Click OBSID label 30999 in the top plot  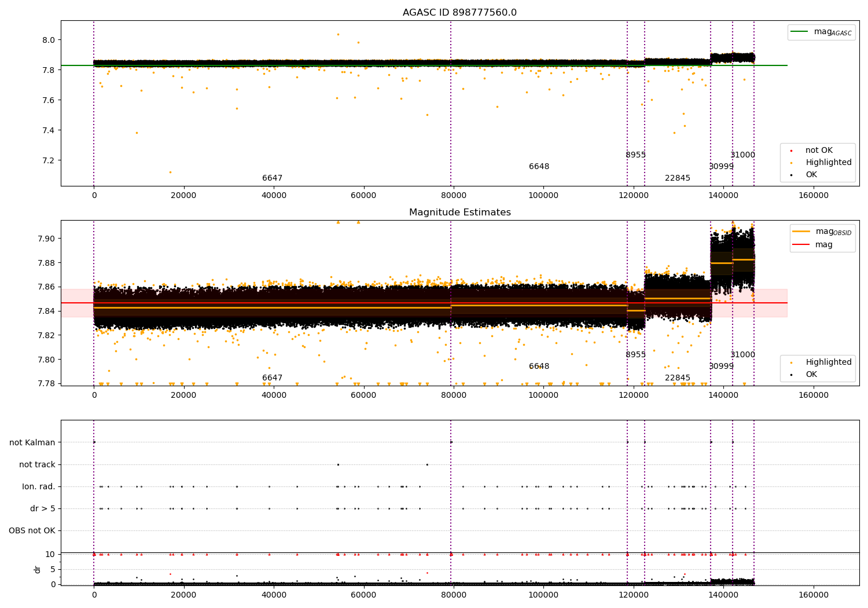(x=722, y=167)
